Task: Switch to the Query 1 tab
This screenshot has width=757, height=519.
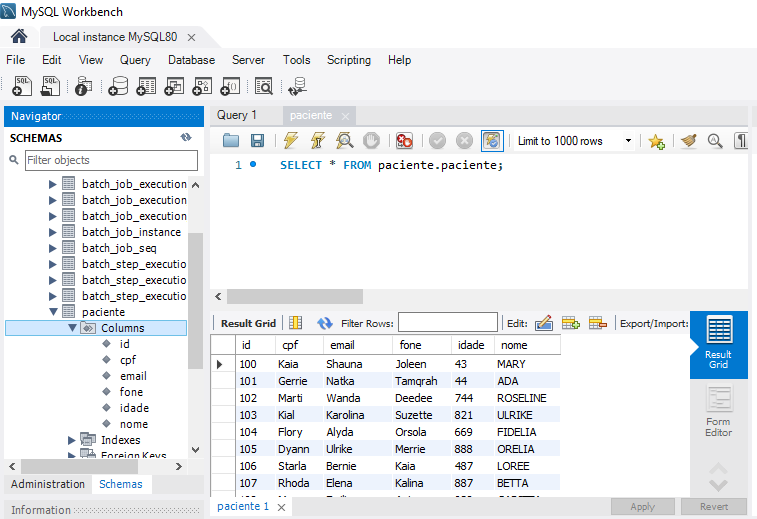Action: (237, 115)
